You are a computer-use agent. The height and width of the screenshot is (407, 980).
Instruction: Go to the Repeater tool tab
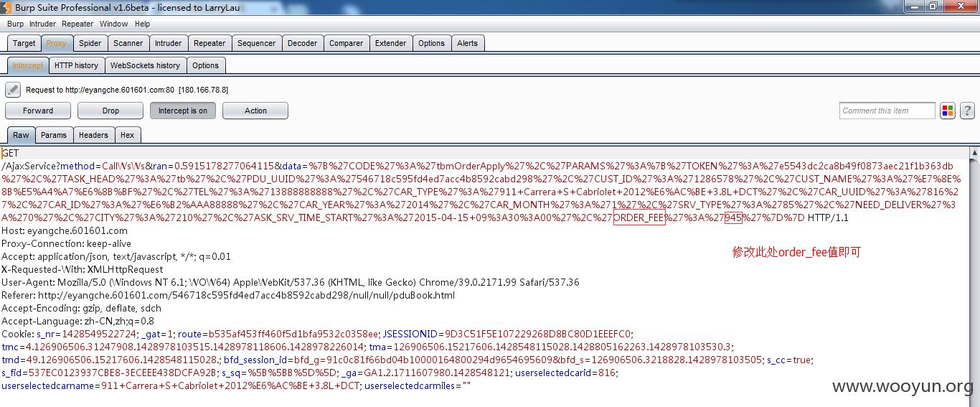coord(209,43)
